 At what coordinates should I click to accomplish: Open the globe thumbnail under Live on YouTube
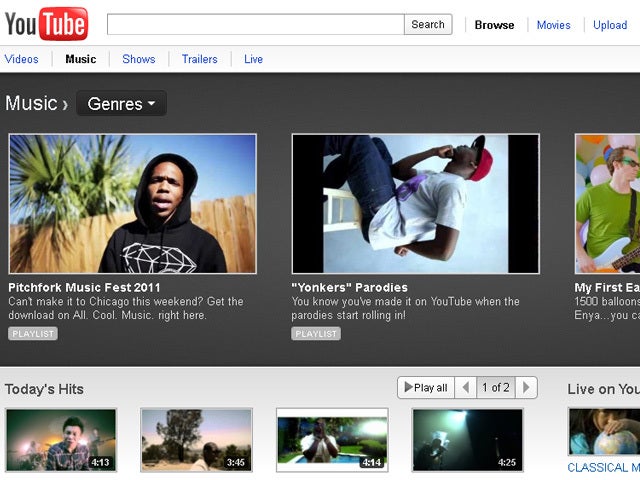[604, 432]
